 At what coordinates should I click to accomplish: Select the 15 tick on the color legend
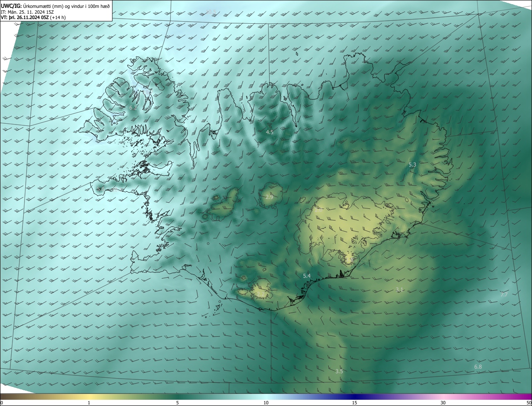(x=355, y=403)
